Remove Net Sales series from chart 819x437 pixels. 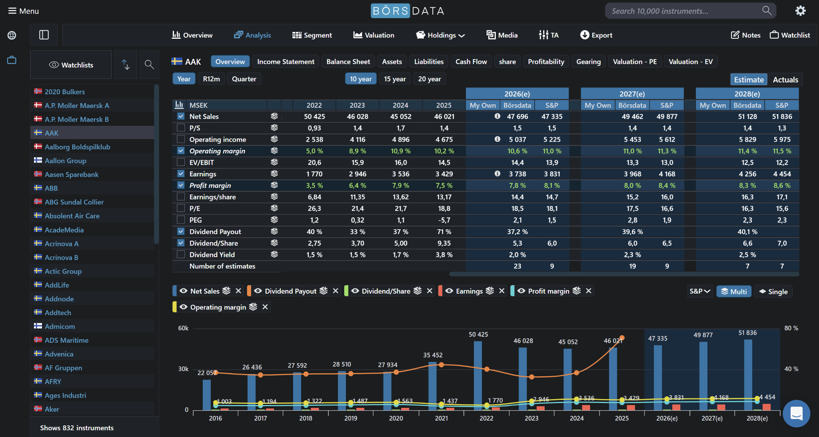(x=238, y=291)
